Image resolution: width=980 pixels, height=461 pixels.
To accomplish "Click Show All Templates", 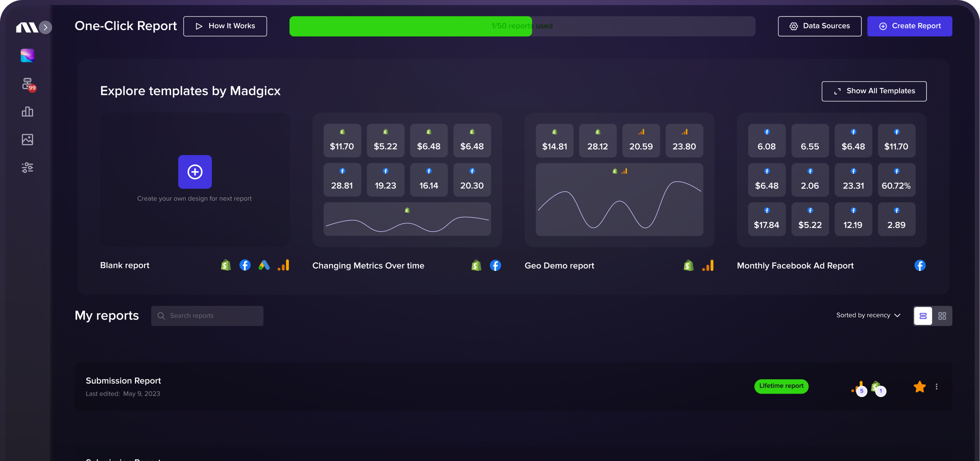I will (x=874, y=91).
